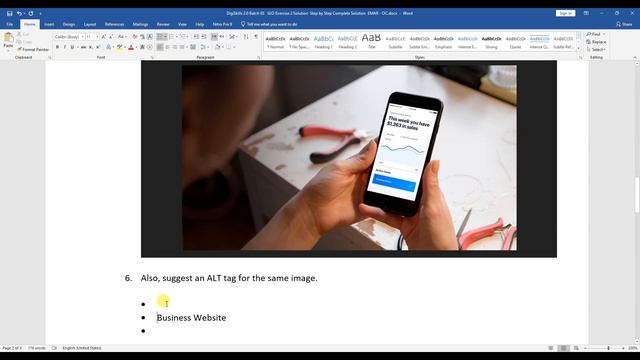Open the font size dropdown
This screenshot has width=640, height=360.
97,37
